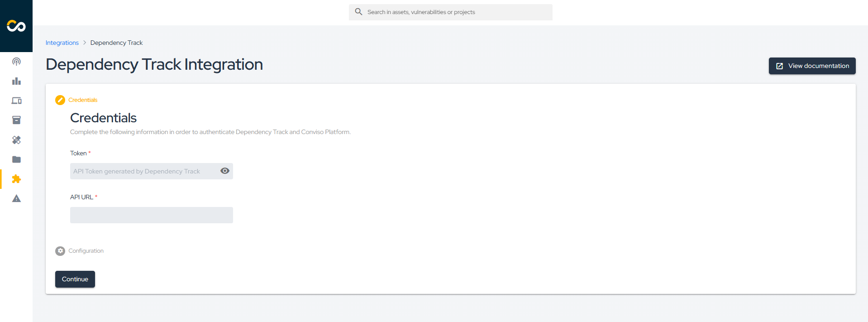Click into the Token input field

(152, 171)
